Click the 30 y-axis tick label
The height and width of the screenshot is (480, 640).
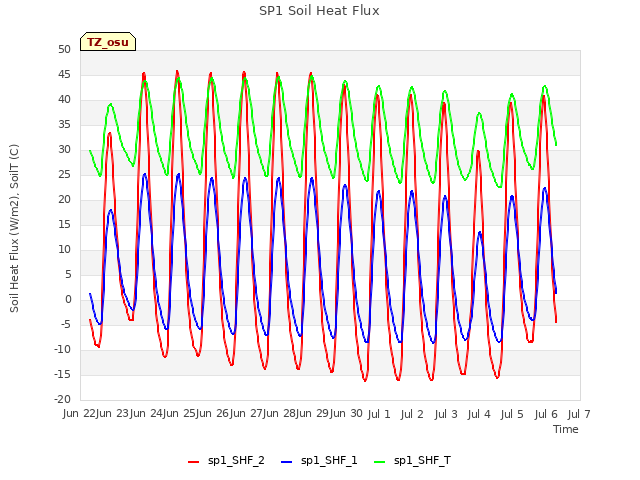[64, 149]
